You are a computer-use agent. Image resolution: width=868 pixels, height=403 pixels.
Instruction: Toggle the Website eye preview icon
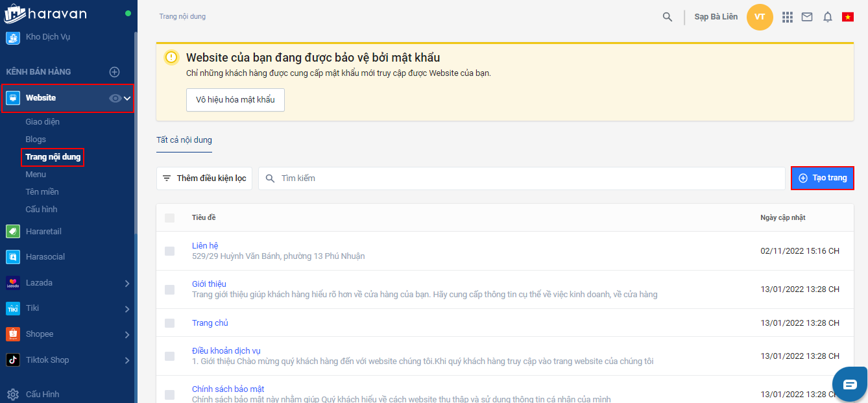pyautogui.click(x=115, y=98)
